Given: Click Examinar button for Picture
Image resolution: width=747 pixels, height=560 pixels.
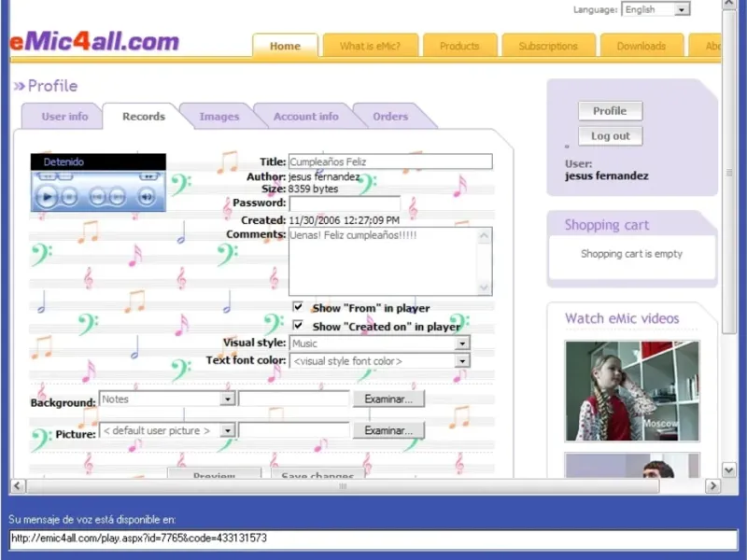Looking at the screenshot, I should click(x=388, y=430).
